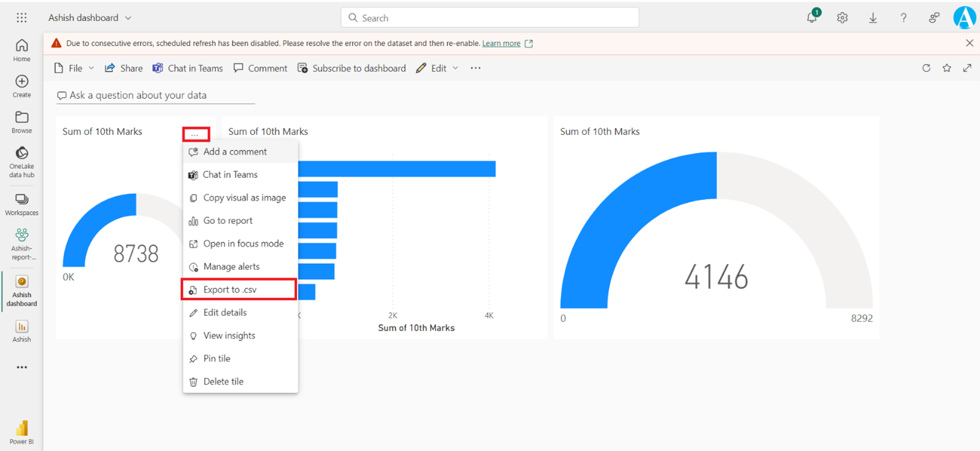Favorite the dashboard using the star icon
Screen dimensions: 980x451
[947, 68]
